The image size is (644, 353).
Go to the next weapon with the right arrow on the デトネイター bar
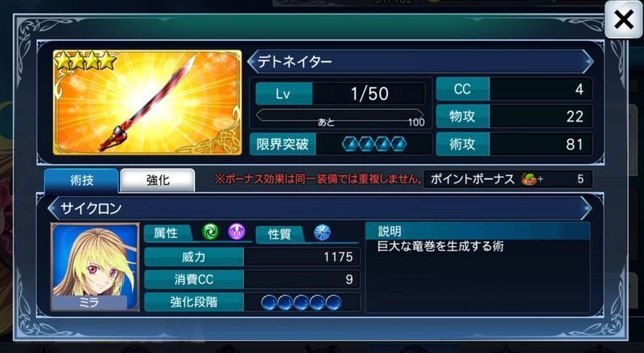point(588,62)
